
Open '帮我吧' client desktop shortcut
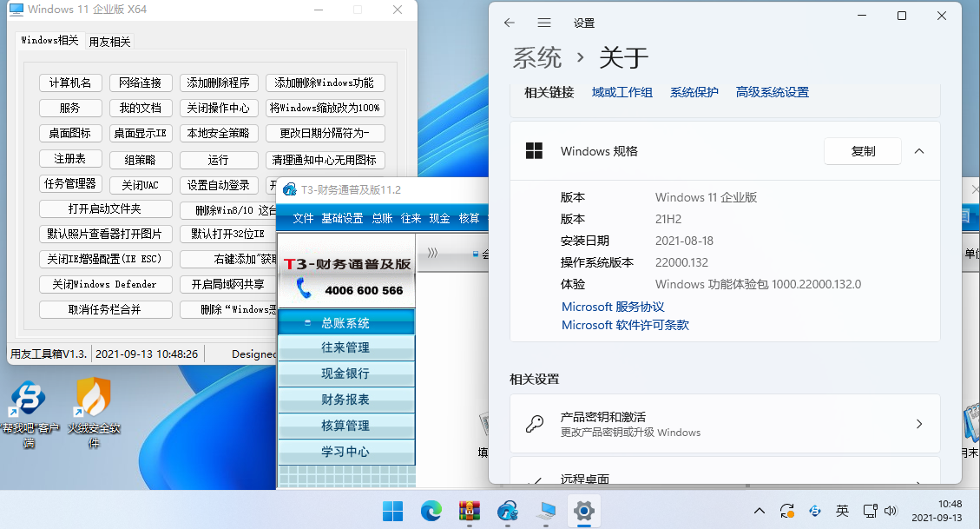[29, 415]
